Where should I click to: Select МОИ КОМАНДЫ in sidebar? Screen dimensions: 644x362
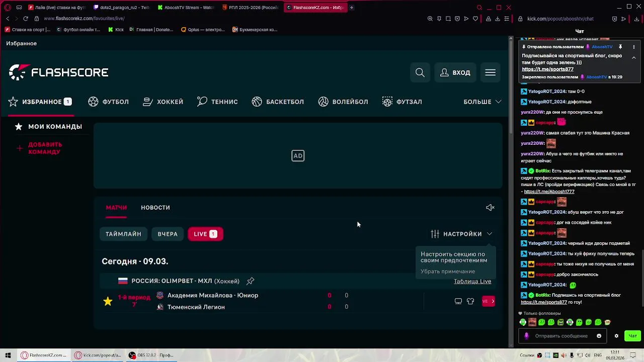[x=49, y=127]
